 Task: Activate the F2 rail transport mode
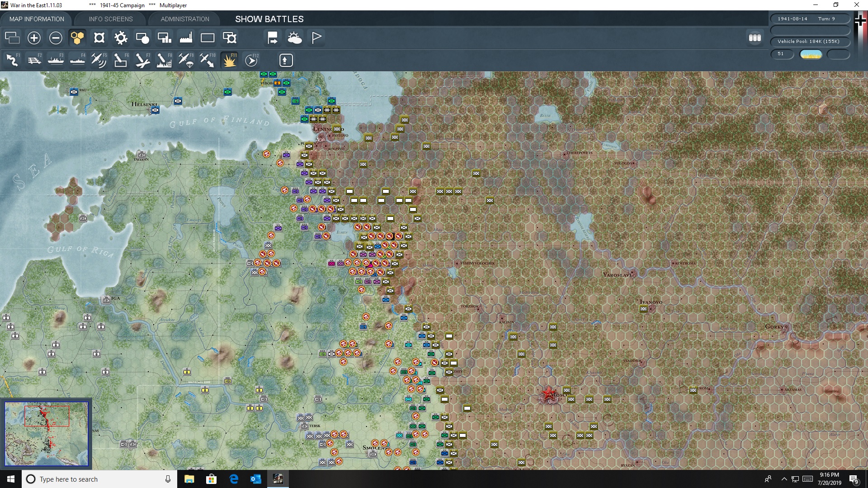tap(34, 60)
